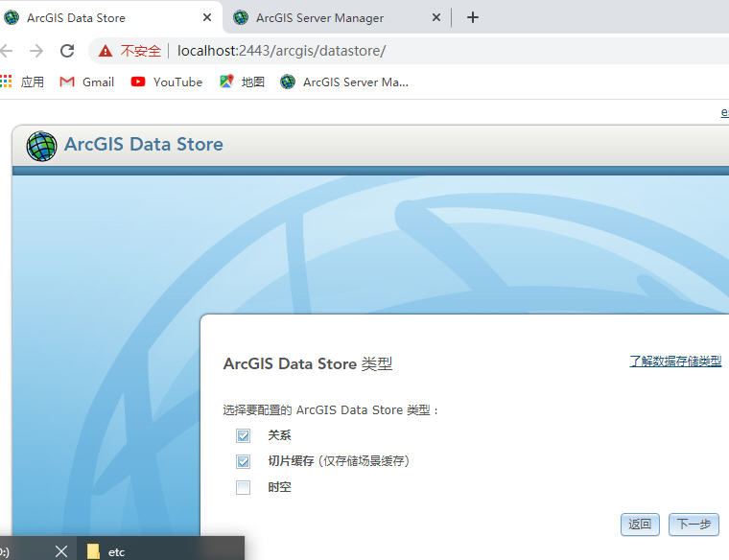The width and height of the screenshot is (729, 560).
Task: Close the ArcGIS Server Manager tab
Action: [436, 17]
